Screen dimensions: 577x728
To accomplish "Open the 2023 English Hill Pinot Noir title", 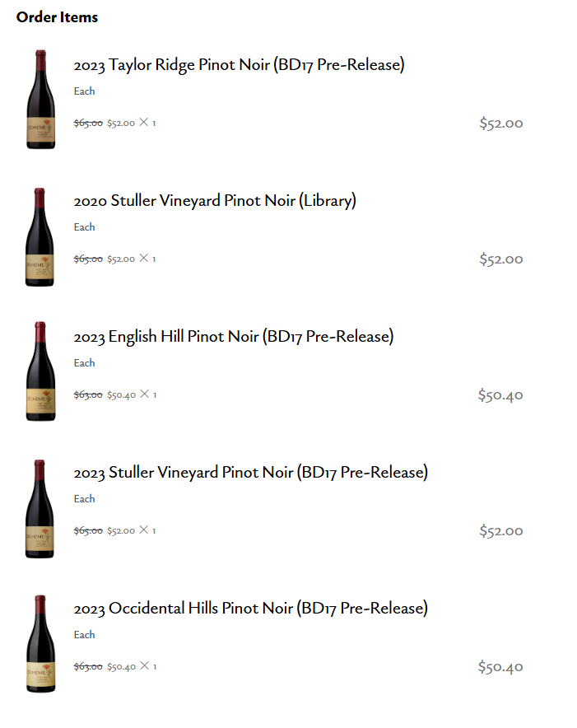I will click(x=234, y=337).
